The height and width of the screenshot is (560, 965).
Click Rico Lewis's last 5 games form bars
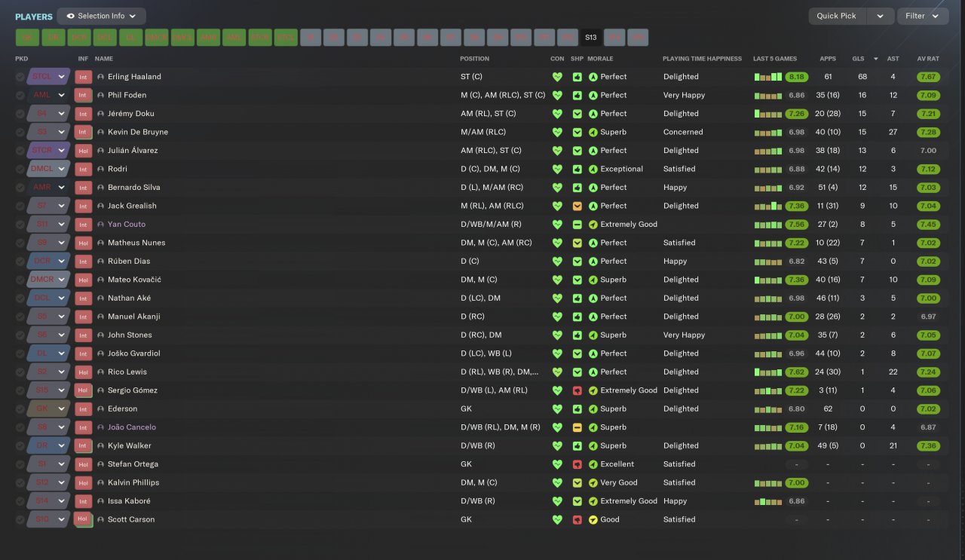coord(768,372)
